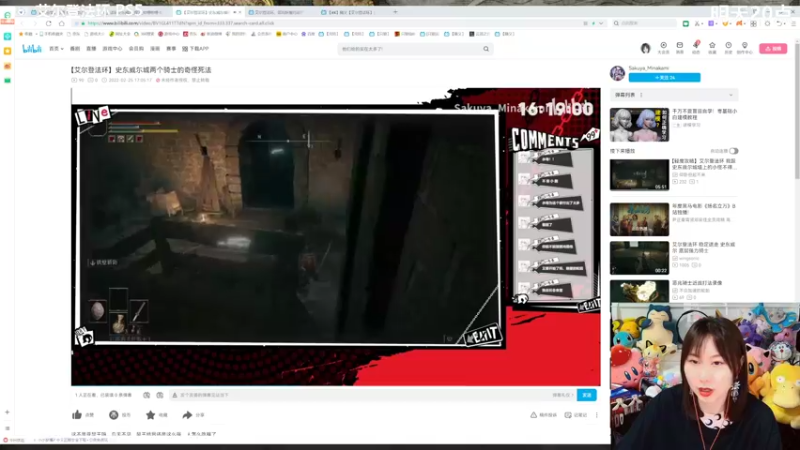Open the recommended video thumbnail with 00:22 duration

point(639,258)
